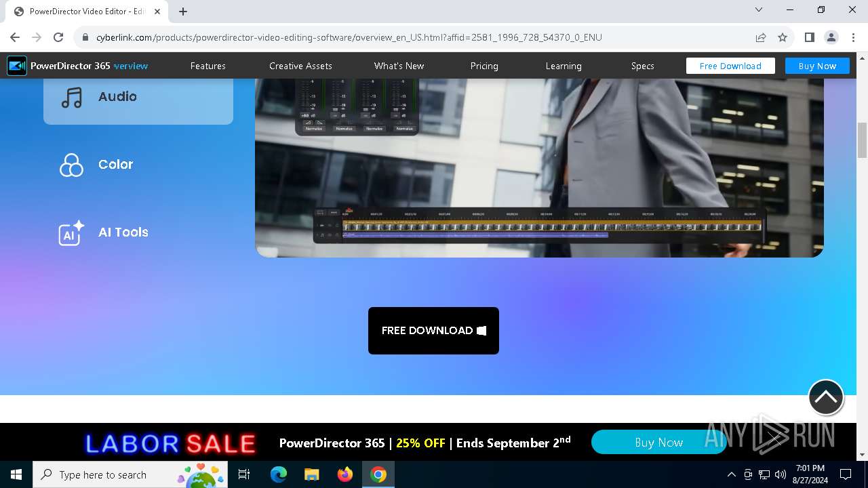This screenshot has width=868, height=488.
Task: Open File Explorer from taskbar
Action: pos(311,474)
